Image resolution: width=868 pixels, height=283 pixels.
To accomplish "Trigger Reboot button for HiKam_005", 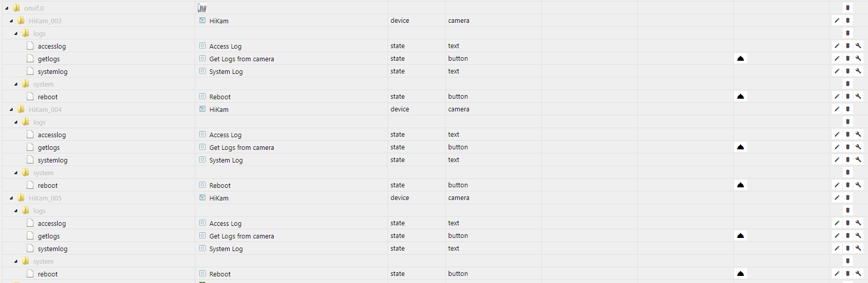I will (x=741, y=273).
